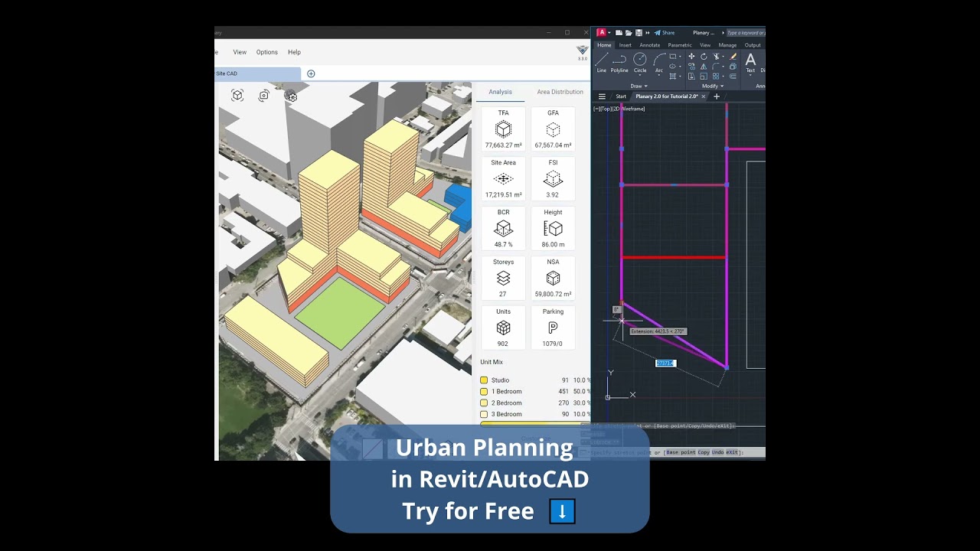Click the Parking P icon card

[553, 328]
